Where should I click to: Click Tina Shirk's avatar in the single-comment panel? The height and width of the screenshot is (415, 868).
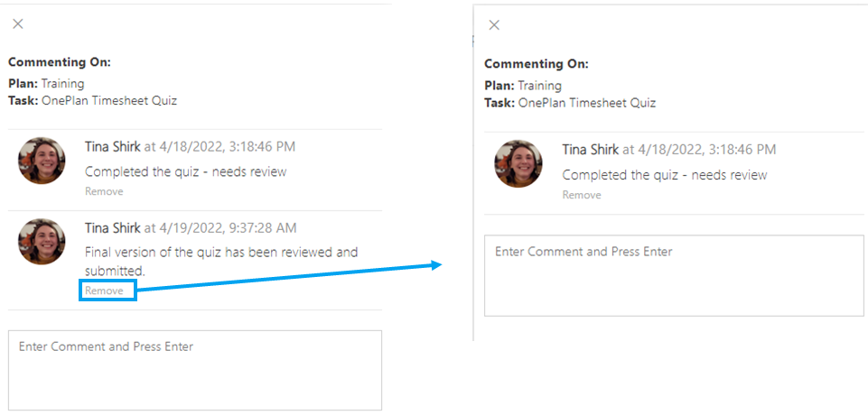pyautogui.click(x=518, y=163)
